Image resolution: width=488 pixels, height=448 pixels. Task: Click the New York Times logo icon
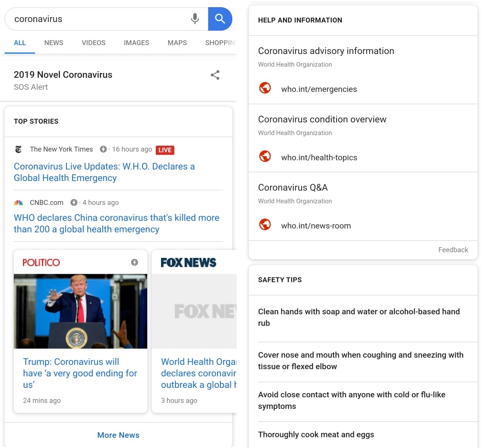tap(19, 149)
